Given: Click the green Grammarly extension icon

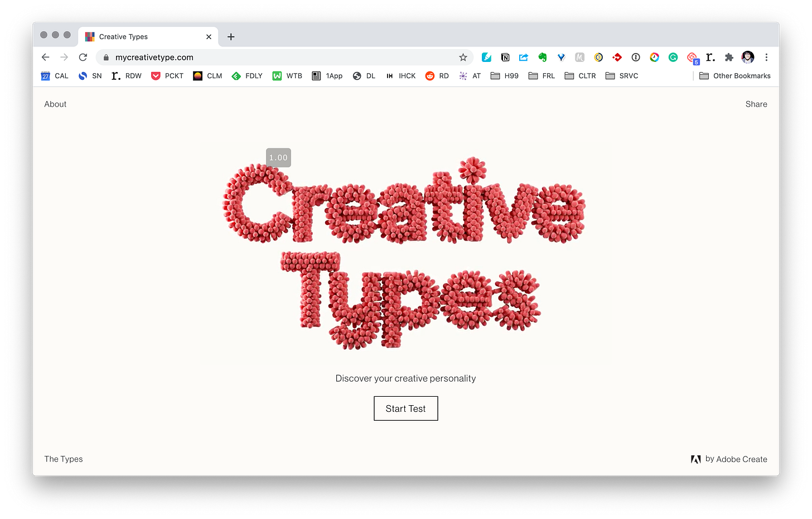Looking at the screenshot, I should click(x=673, y=57).
